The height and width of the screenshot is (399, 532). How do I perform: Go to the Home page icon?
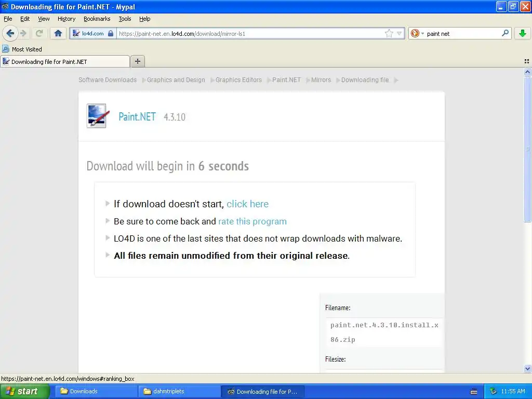pyautogui.click(x=58, y=33)
